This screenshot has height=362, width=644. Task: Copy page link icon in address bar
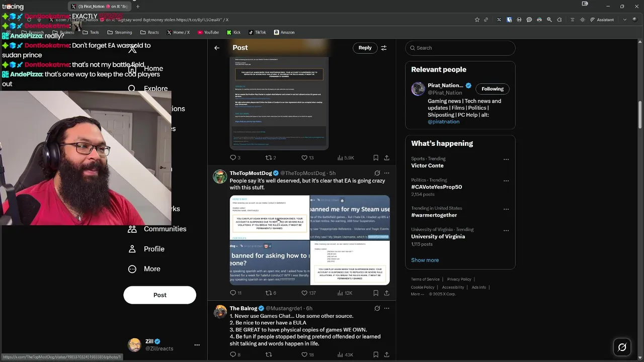(486, 20)
